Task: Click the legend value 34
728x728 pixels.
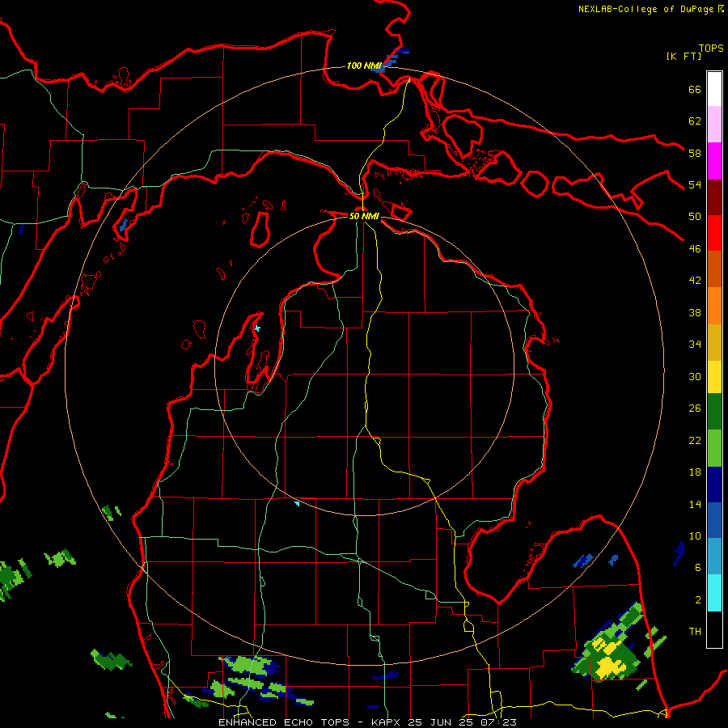Action: pos(695,345)
